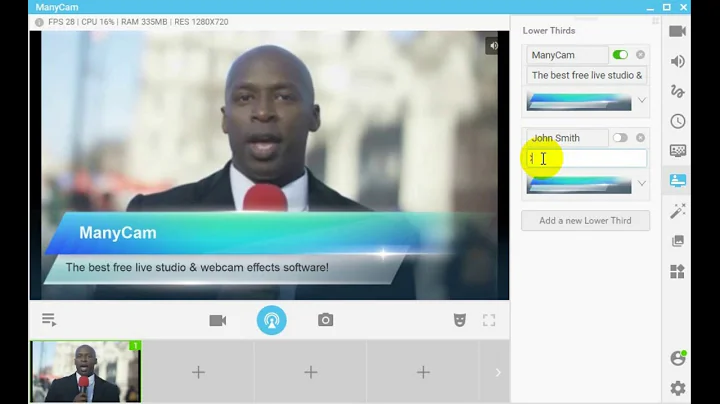Click FPS CPU RAM status text
The image size is (720, 404).
pos(138,22)
